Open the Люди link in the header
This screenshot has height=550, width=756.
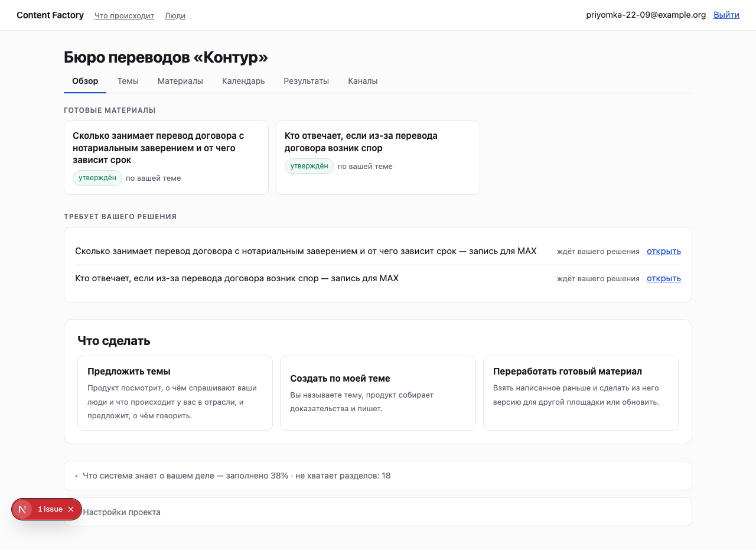point(175,16)
